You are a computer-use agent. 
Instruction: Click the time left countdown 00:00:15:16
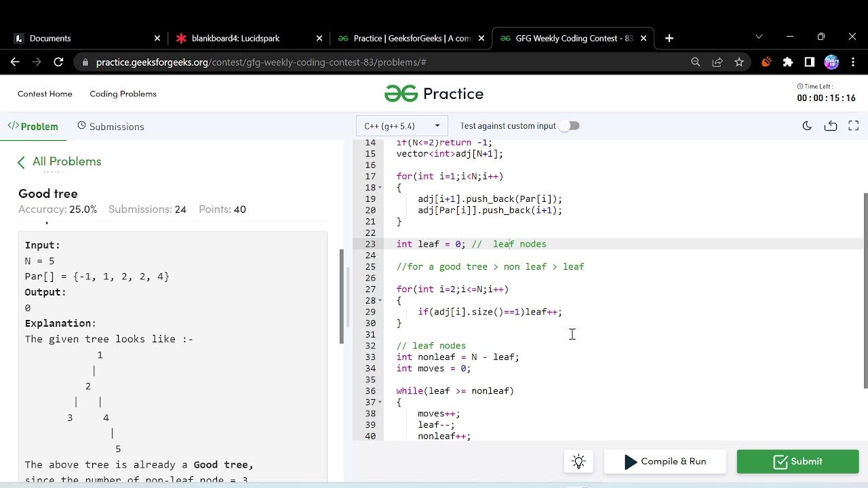[x=826, y=98]
